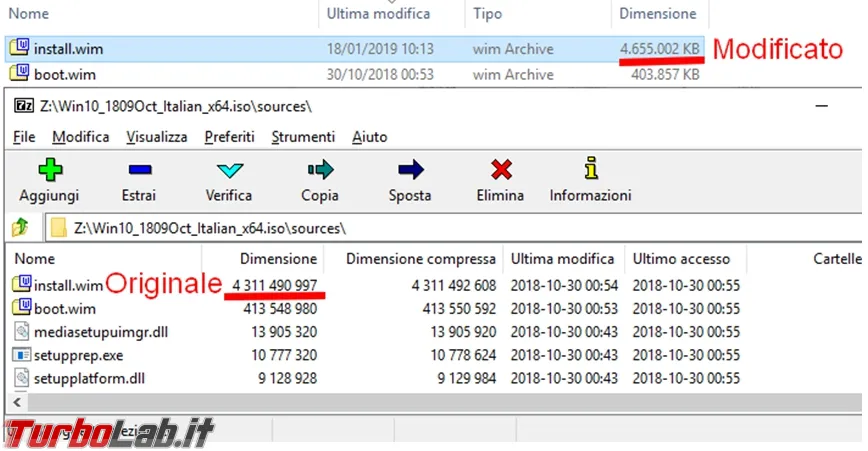Click compressed size 9 129 984
868x451 pixels.
[x=467, y=379]
